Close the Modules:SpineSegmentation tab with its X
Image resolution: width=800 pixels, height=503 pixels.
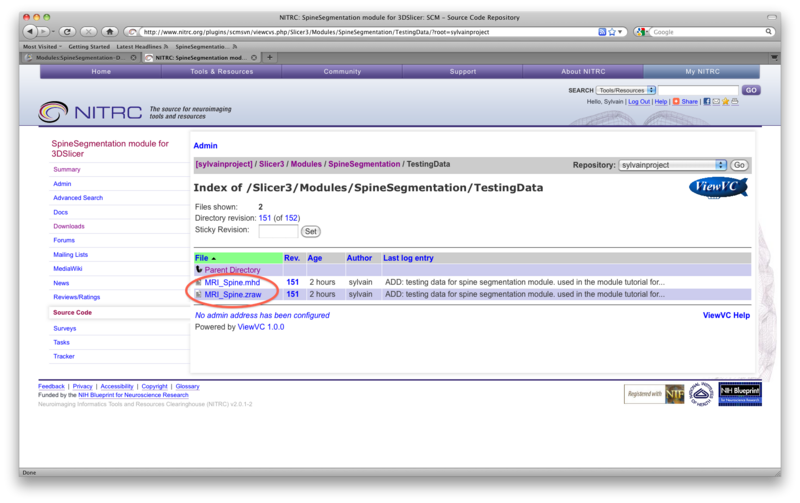point(133,58)
